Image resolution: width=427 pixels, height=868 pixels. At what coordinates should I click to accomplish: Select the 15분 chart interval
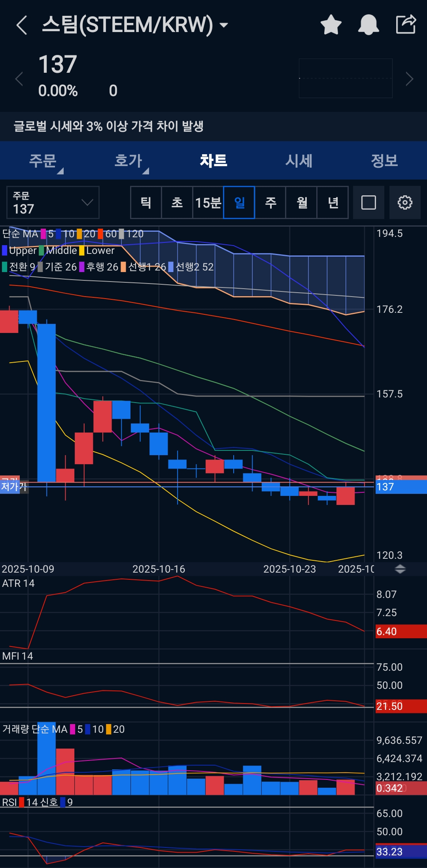pyautogui.click(x=208, y=202)
